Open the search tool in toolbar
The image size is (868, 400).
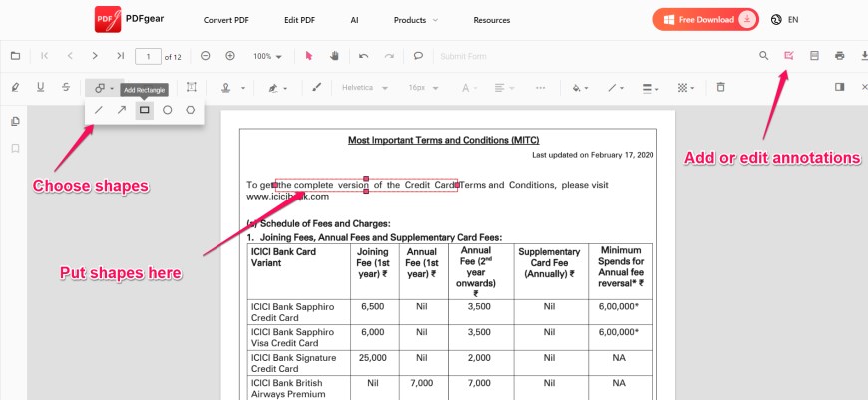click(764, 56)
